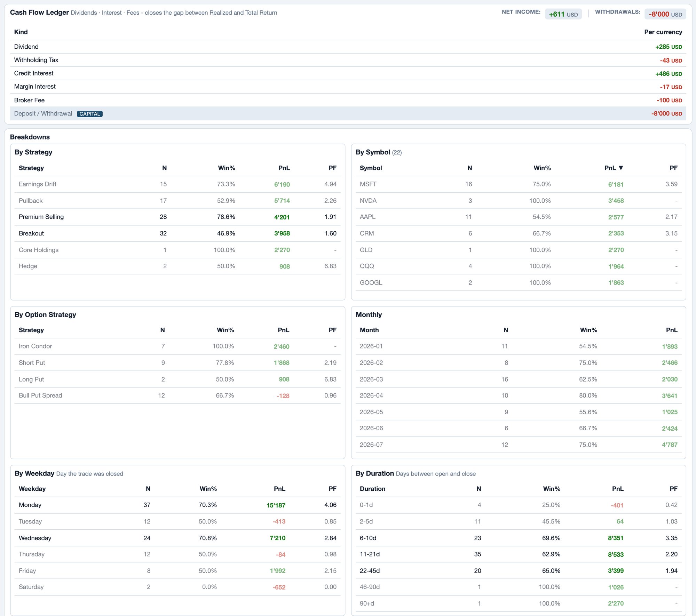Click the NVDA symbol row
This screenshot has width=696, height=616.
519,201
